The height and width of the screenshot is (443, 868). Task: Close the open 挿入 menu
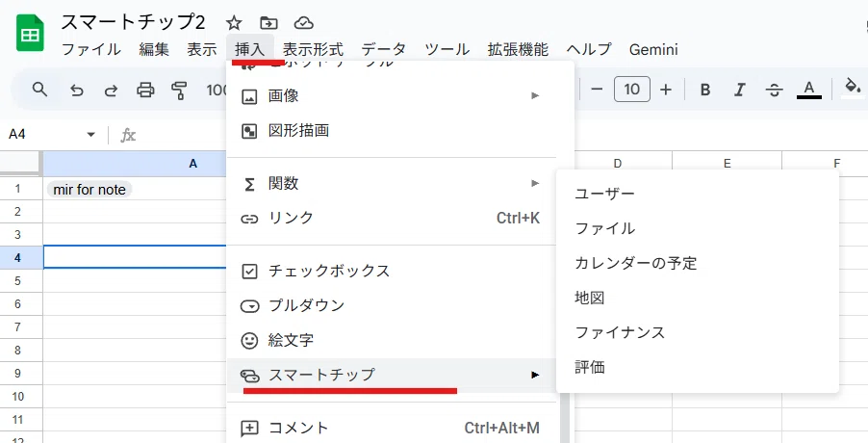249,49
